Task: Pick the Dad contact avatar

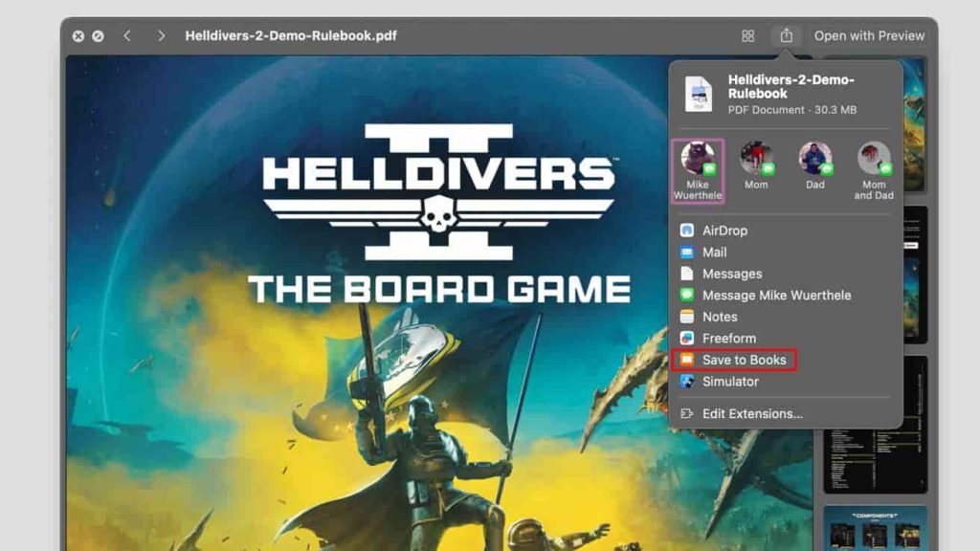Action: point(814,159)
